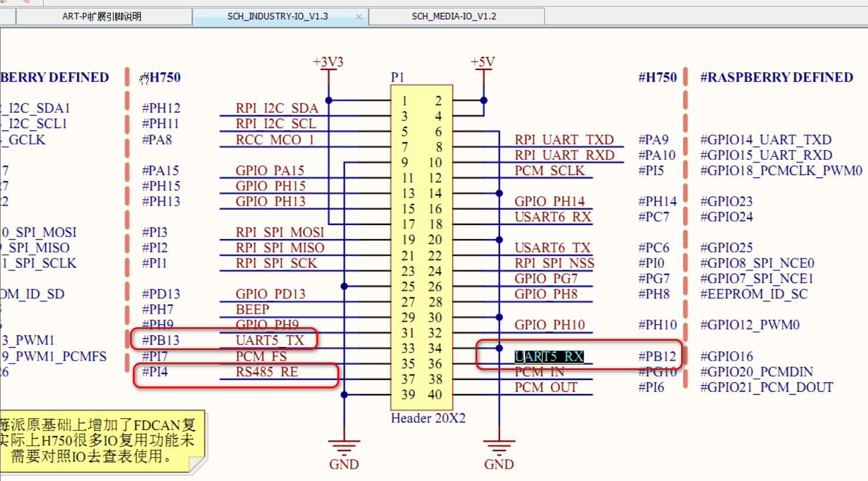Select the GPIO_PH14 net label

point(550,201)
